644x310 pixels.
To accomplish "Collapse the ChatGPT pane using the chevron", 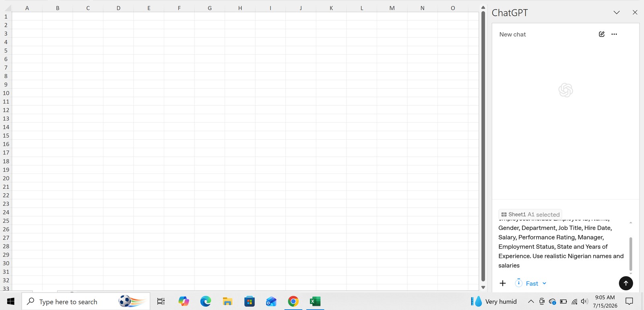I will point(616,12).
